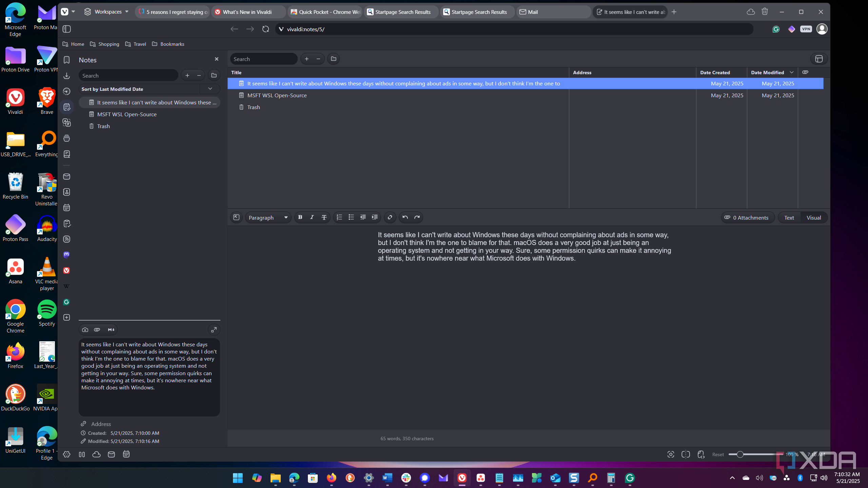
Task: Switch note editor to Text mode
Action: click(x=789, y=218)
